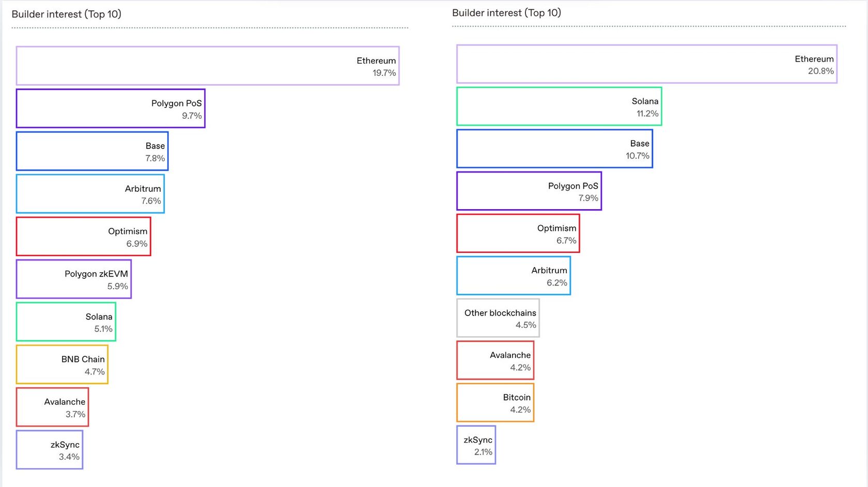Viewport: 868px width, 487px height.
Task: Select the Optimism 6.7% bar
Action: 518,233
